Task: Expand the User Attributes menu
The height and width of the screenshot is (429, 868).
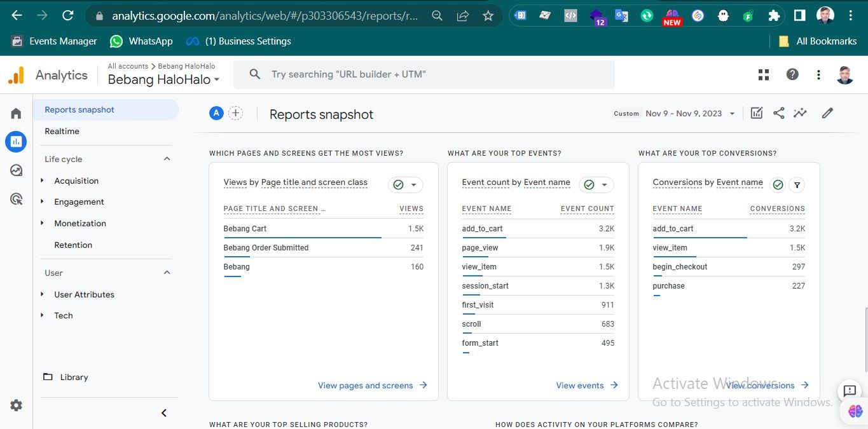Action: point(84,294)
